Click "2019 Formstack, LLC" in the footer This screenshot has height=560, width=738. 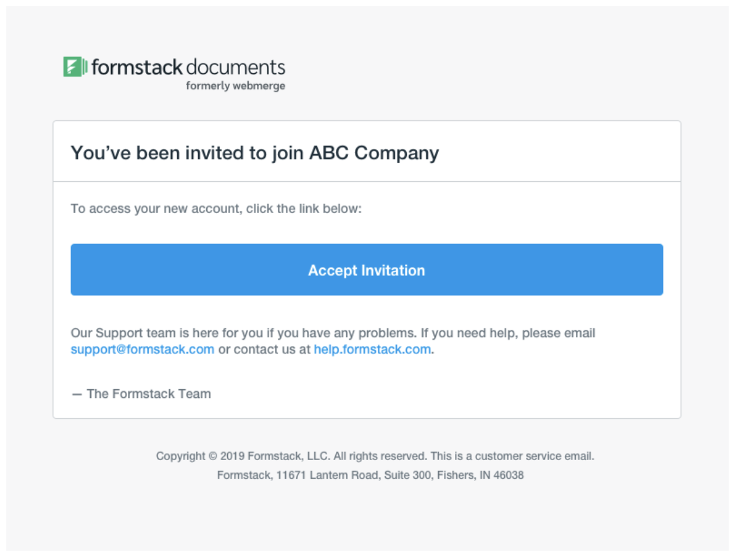(x=274, y=456)
